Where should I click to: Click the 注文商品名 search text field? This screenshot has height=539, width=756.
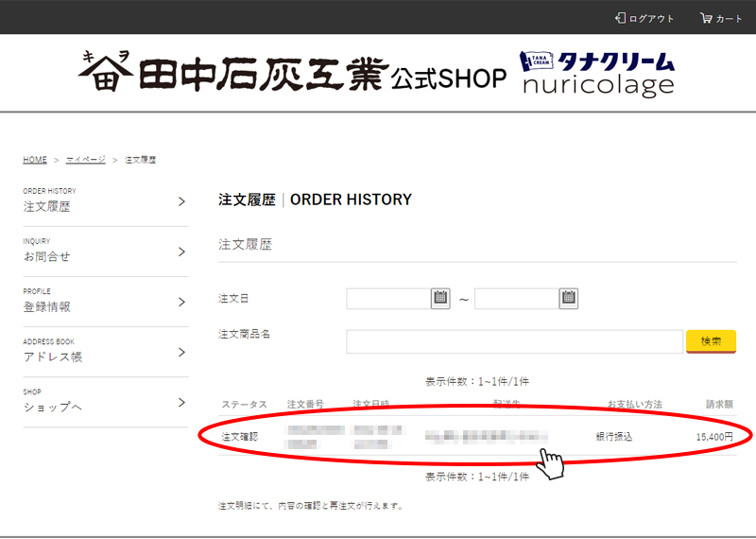pos(514,341)
